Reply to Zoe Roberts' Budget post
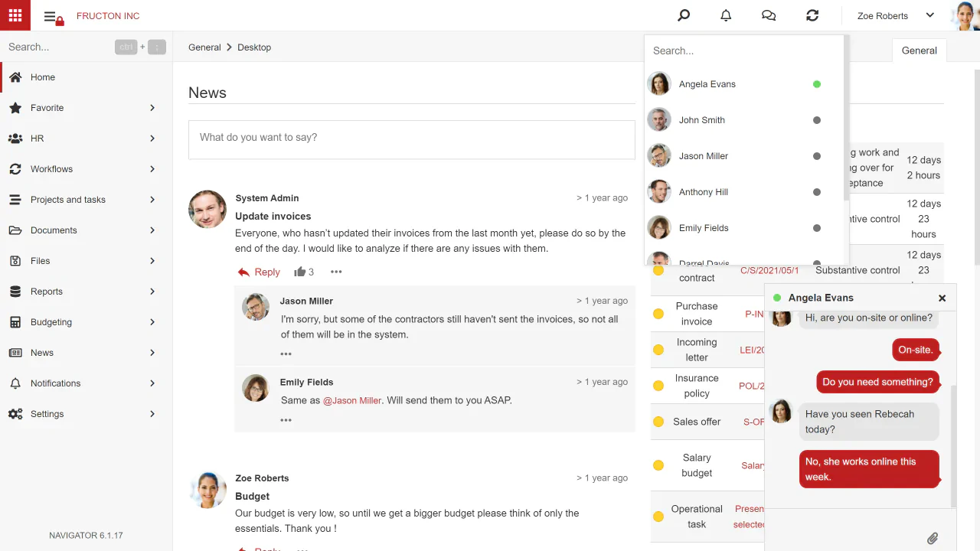 267,548
